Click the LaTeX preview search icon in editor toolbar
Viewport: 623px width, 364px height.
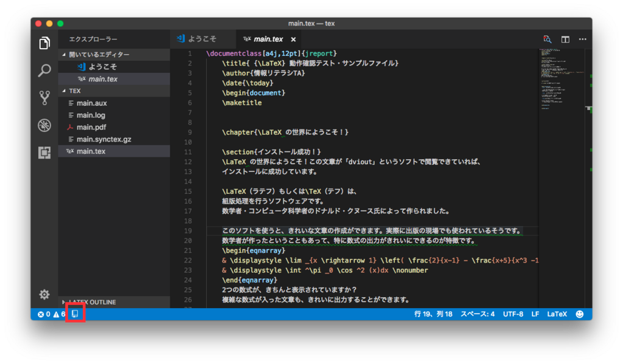(548, 39)
